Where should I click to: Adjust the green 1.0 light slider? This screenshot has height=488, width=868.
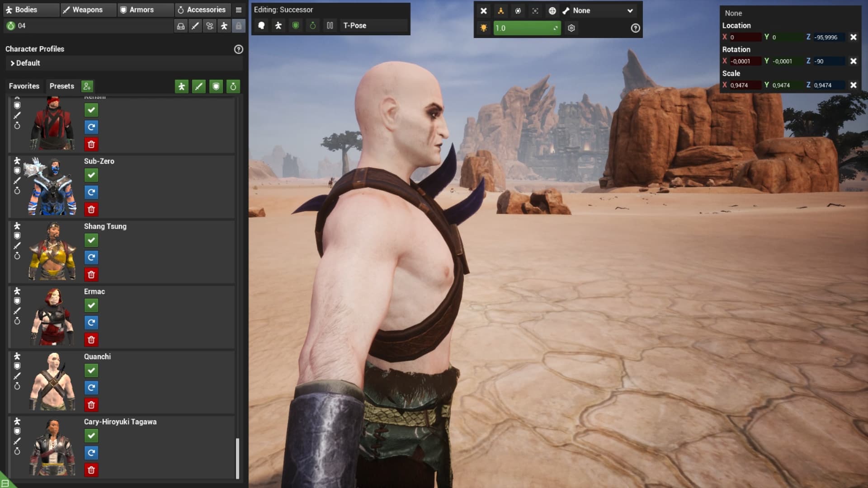527,28
